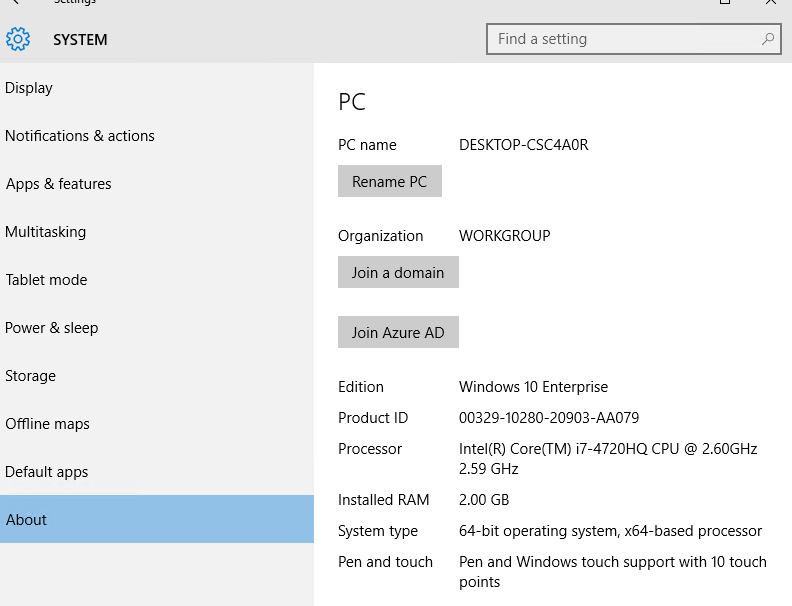Click the back arrow in title bar
This screenshot has height=606, width=792.
(15, 2)
